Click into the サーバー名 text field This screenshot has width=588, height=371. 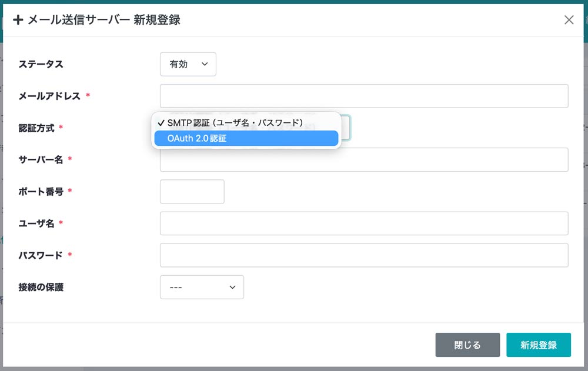pyautogui.click(x=363, y=160)
